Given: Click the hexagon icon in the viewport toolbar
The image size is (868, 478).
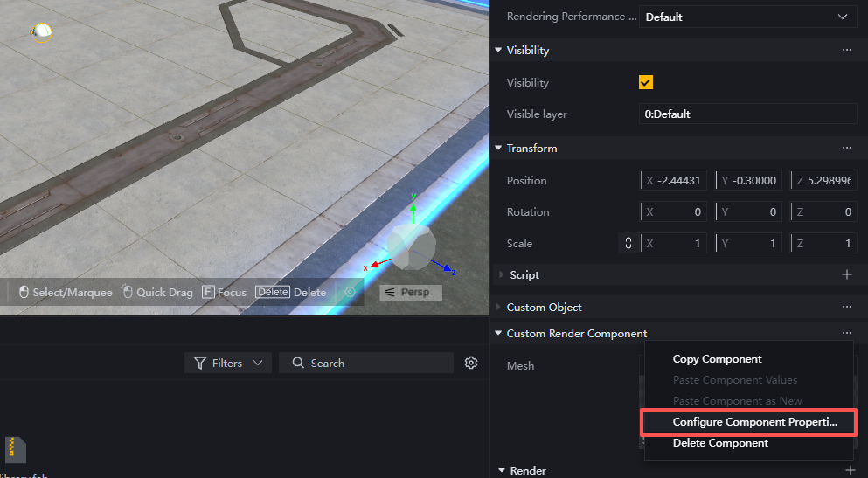Looking at the screenshot, I should point(351,292).
